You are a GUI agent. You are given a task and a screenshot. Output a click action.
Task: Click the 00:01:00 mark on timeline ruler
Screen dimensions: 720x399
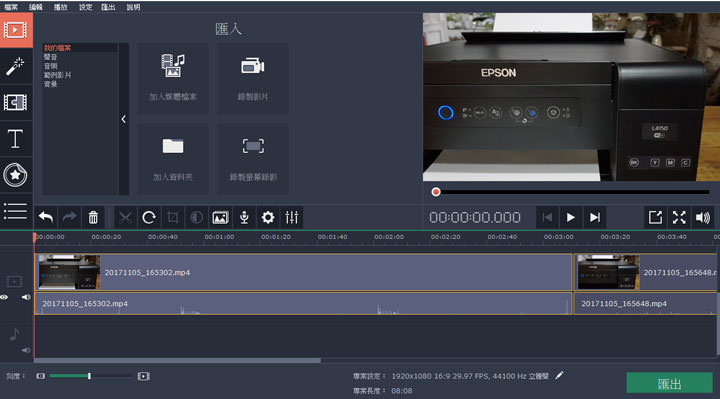[x=219, y=237]
